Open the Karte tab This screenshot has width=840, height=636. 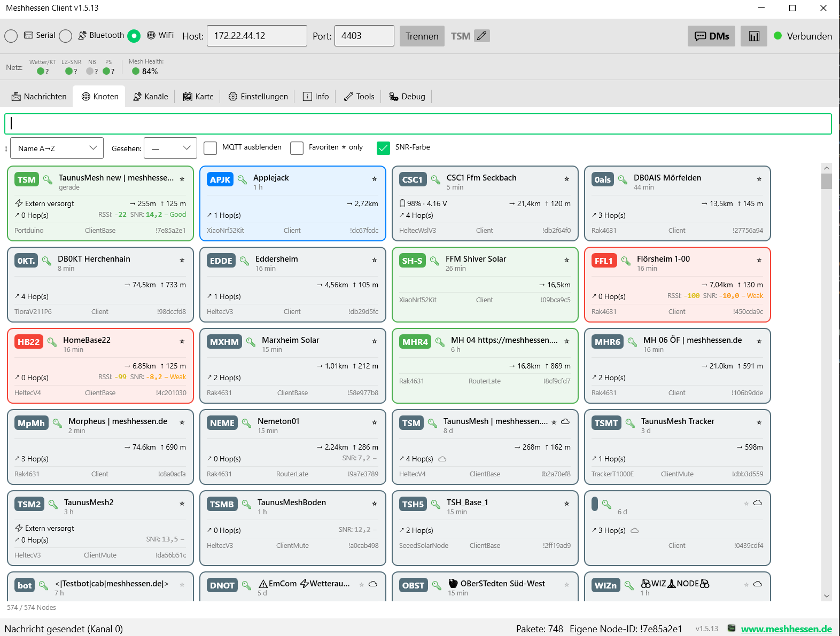[198, 97]
